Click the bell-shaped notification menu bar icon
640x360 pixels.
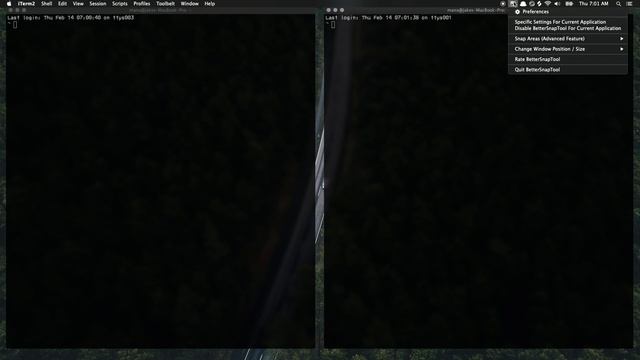523,4
